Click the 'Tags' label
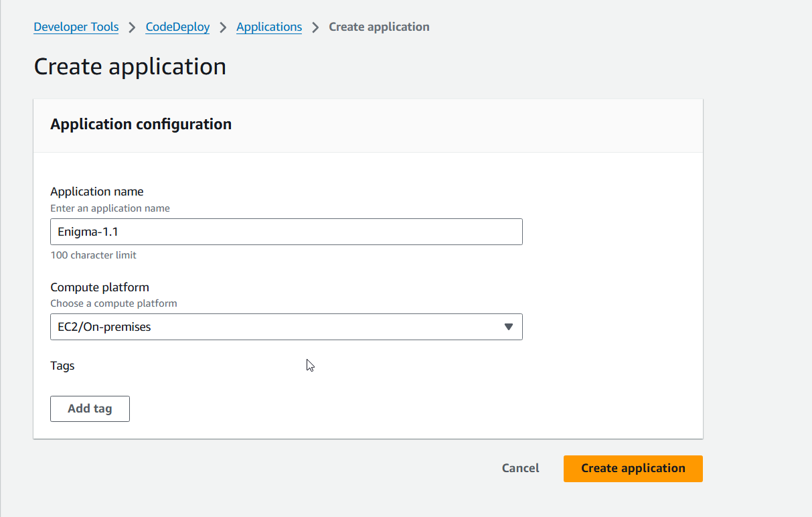Image resolution: width=812 pixels, height=517 pixels. tap(62, 366)
